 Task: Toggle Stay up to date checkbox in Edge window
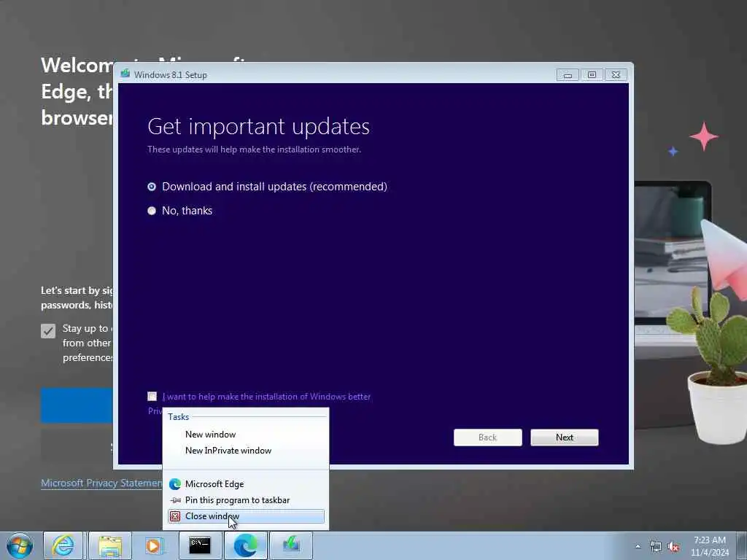pyautogui.click(x=48, y=330)
